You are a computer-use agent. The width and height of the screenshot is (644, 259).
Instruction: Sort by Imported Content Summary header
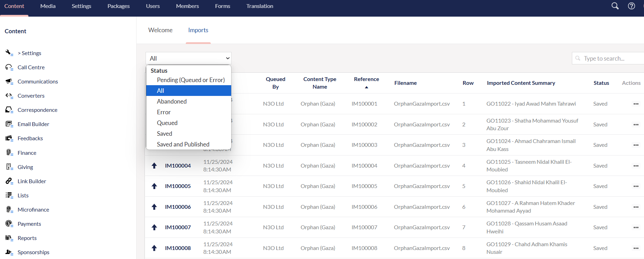tap(521, 83)
